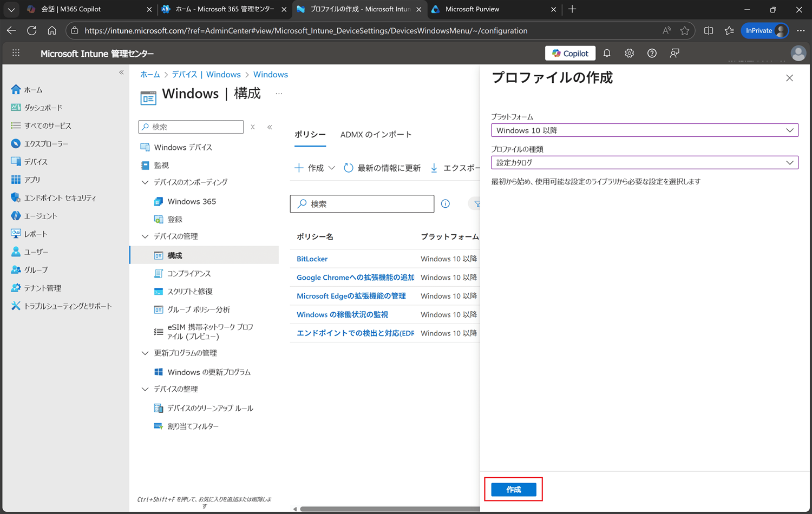Collapse the resource menu with double chevron

point(270,127)
